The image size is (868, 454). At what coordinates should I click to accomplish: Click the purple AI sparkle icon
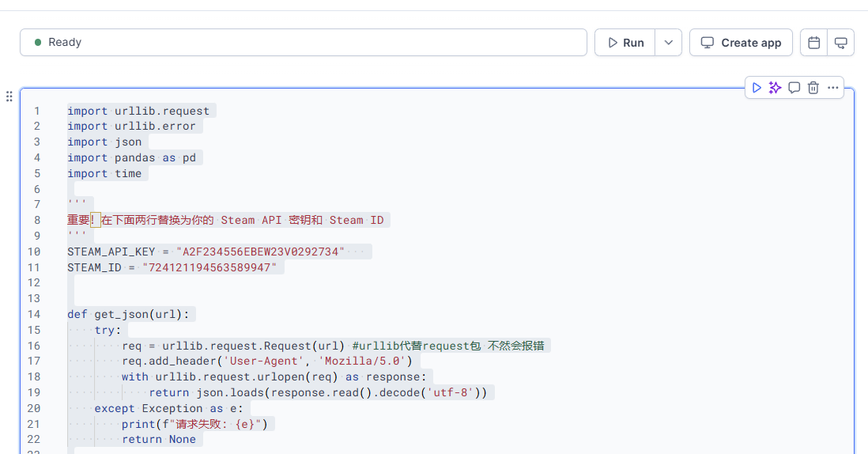click(x=776, y=88)
